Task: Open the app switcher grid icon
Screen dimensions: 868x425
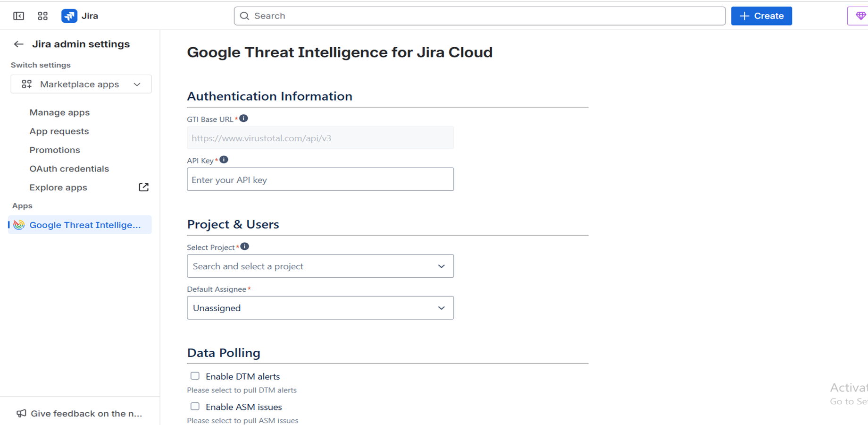Action: point(42,16)
